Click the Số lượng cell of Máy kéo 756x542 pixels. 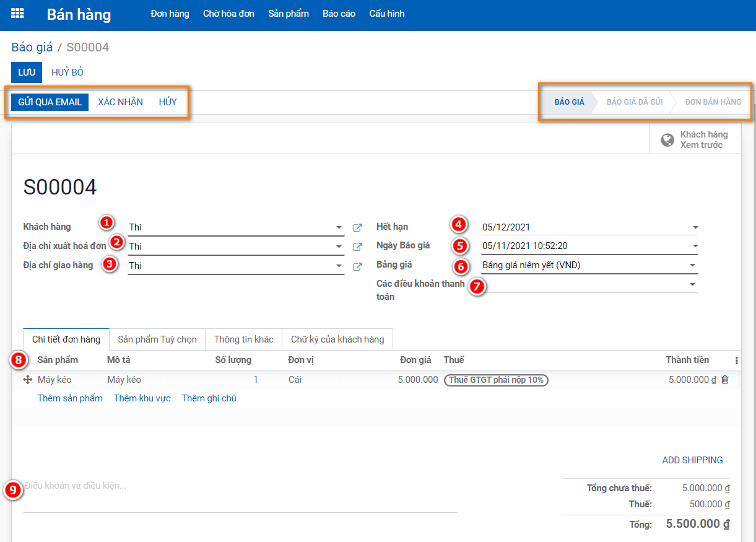255,380
